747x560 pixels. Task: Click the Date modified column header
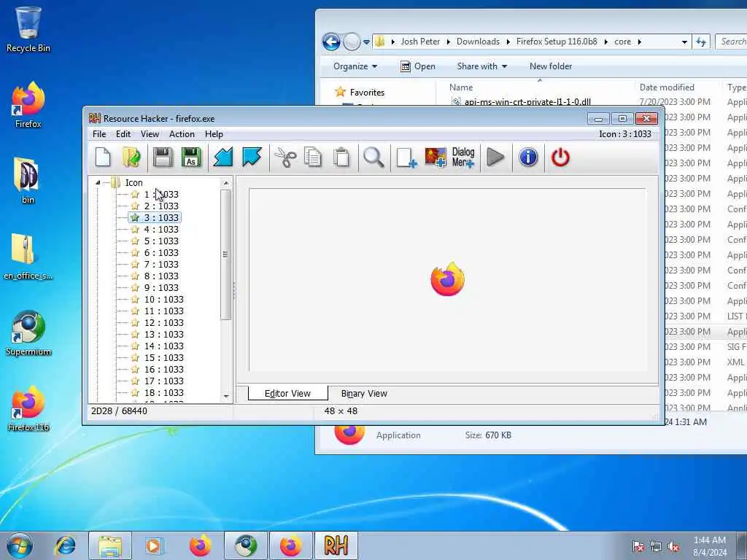667,87
